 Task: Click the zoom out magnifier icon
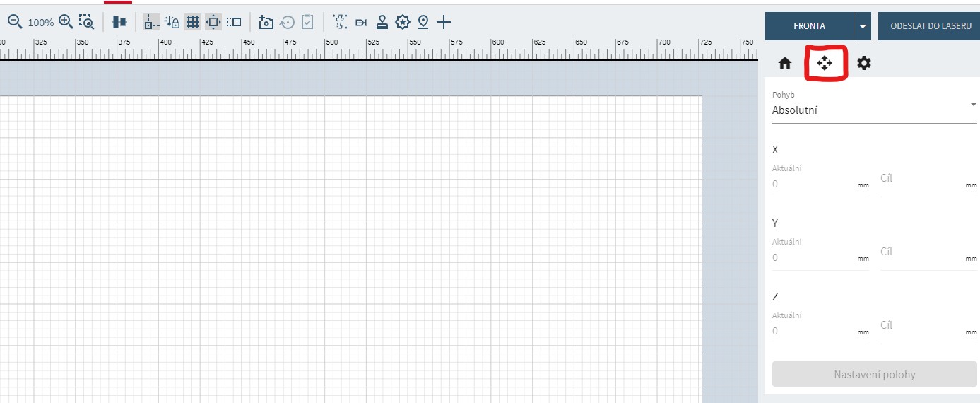pyautogui.click(x=15, y=22)
